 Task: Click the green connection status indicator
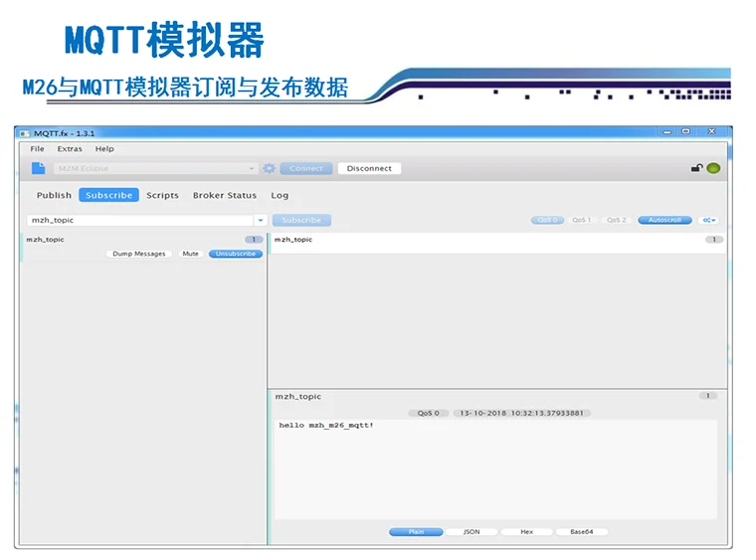[x=713, y=168]
